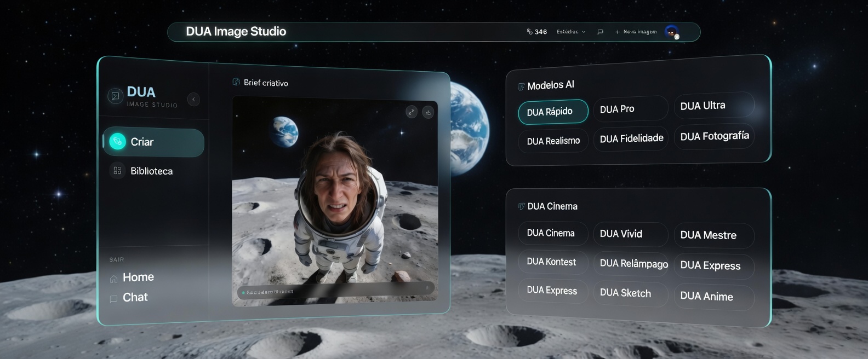868x359 pixels.
Task: Select the DUA Rápido model
Action: tap(552, 112)
